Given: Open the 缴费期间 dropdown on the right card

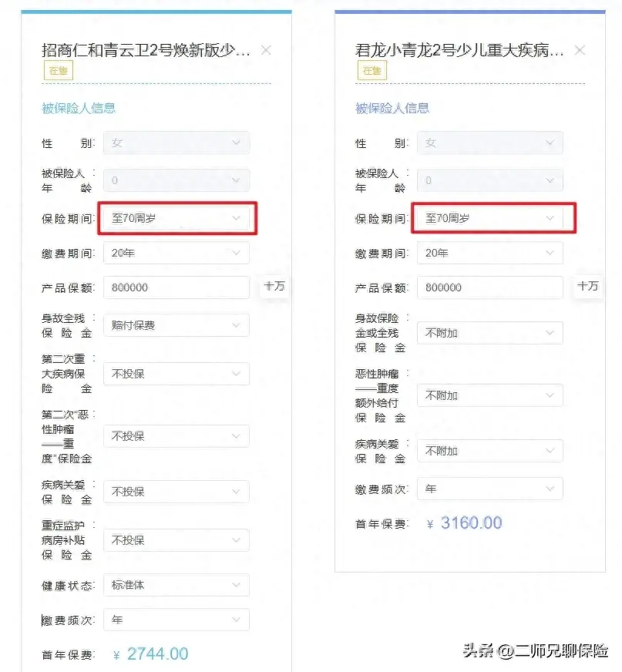Looking at the screenshot, I should click(x=490, y=253).
